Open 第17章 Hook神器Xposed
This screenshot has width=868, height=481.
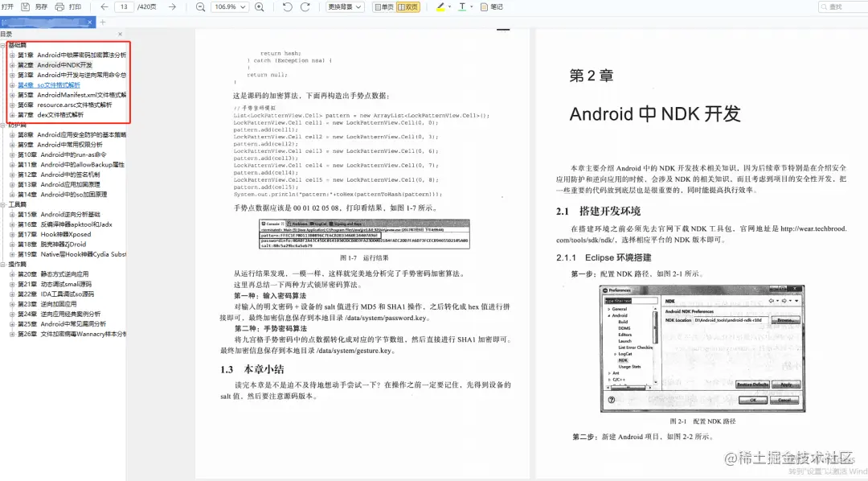55,234
